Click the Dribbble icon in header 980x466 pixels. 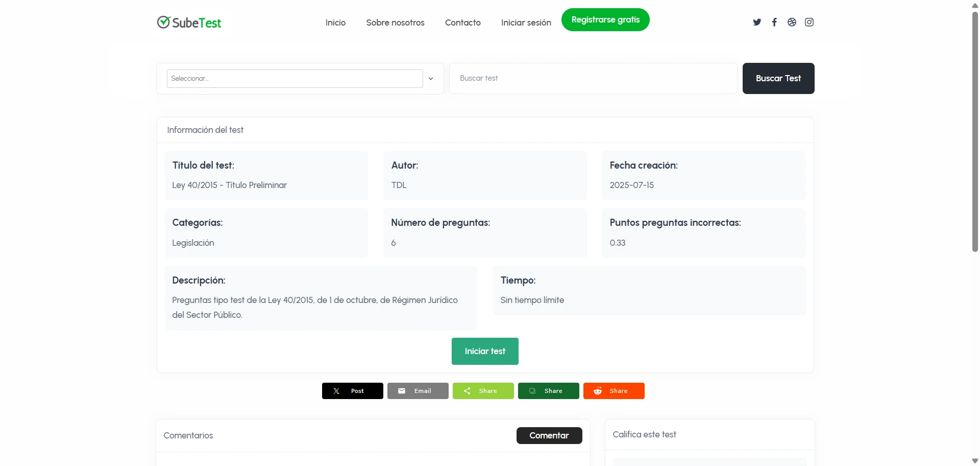click(792, 22)
